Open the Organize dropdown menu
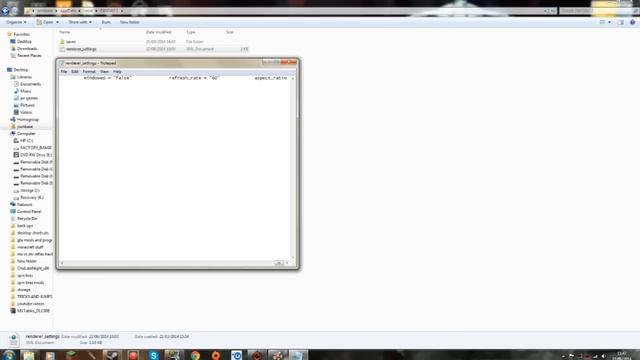Screen dimensions: 640x360 click(16, 22)
